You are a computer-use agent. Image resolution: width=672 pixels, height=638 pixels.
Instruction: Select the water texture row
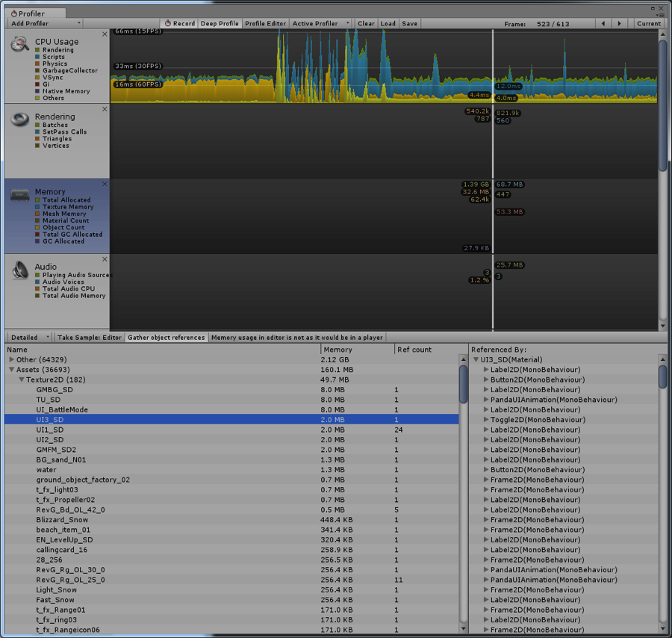pyautogui.click(x=231, y=469)
